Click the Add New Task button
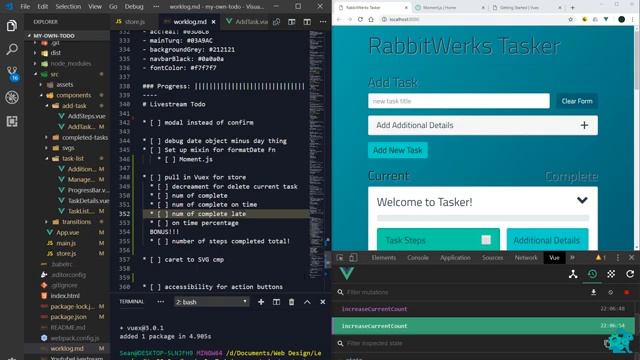Screen dimensions: 640x360 398,150
